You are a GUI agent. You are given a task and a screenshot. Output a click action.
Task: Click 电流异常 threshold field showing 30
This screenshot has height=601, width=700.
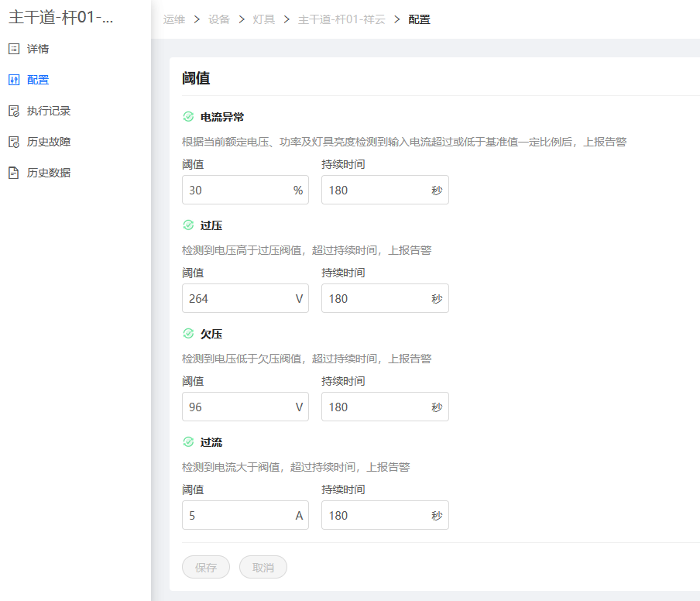[245, 190]
